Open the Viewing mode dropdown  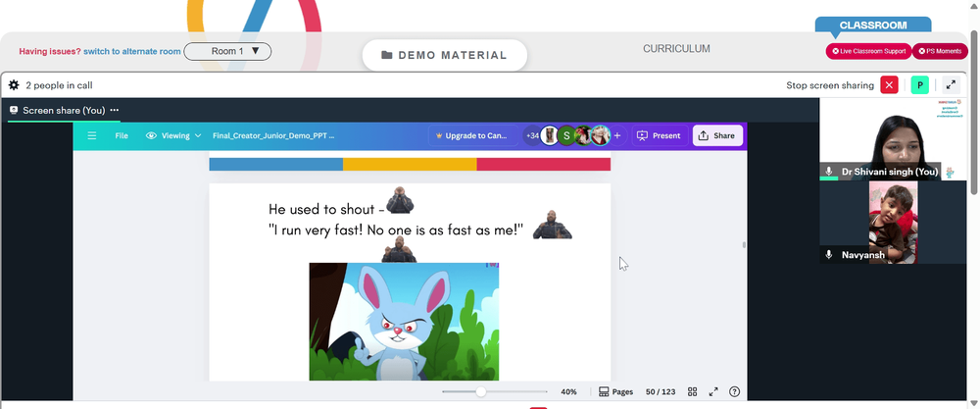173,135
